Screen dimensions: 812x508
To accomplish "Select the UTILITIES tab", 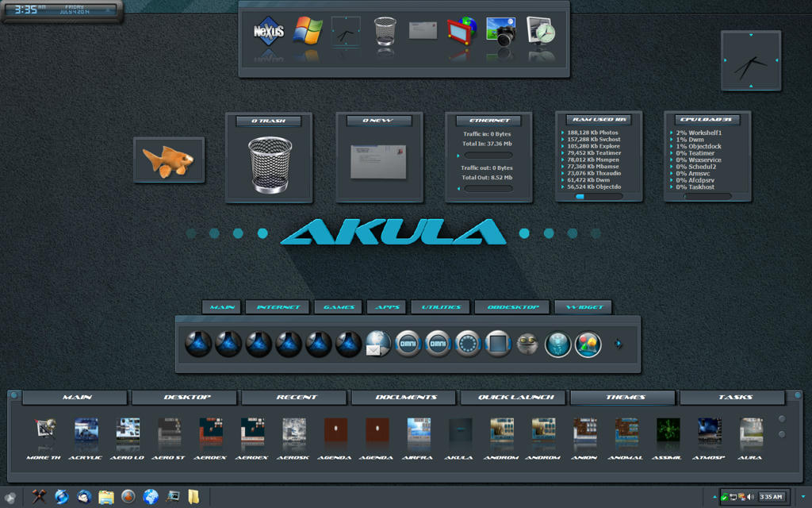I will pos(441,307).
